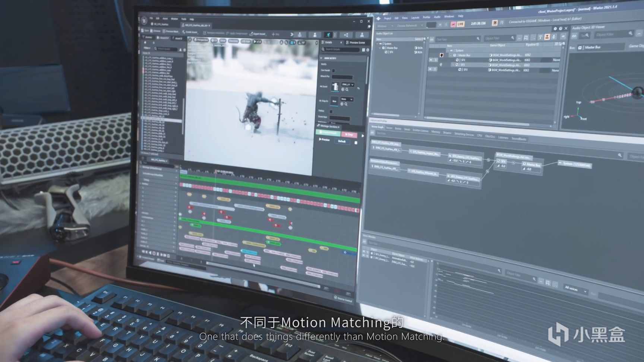Click the Unreal Engine logo icon
The width and height of the screenshot is (644, 362).
(x=144, y=20)
